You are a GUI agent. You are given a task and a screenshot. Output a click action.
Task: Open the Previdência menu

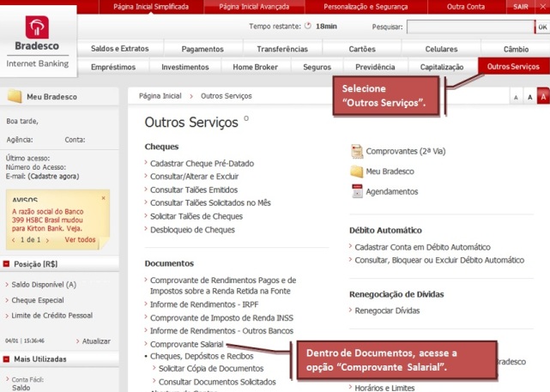[375, 67]
